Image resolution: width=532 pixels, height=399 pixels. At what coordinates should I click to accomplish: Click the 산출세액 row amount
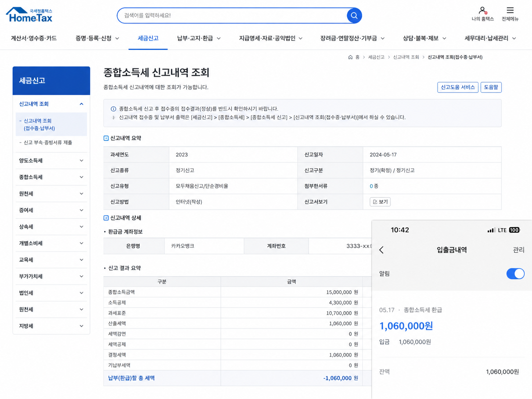344,324
